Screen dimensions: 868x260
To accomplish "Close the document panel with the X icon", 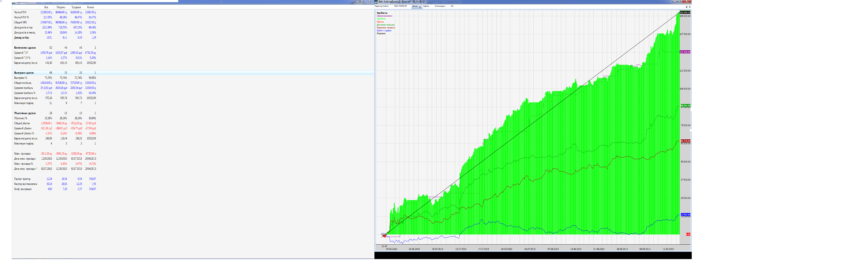I will pos(689,7).
